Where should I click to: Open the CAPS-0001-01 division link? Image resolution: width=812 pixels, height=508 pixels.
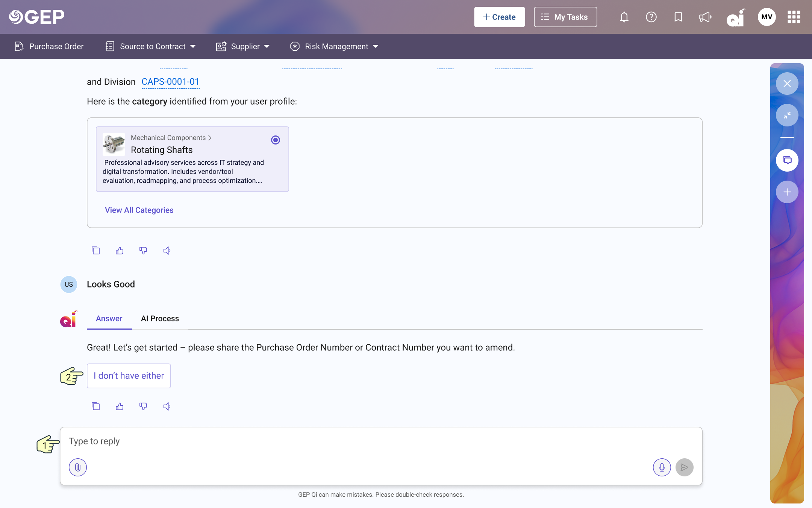[170, 82]
